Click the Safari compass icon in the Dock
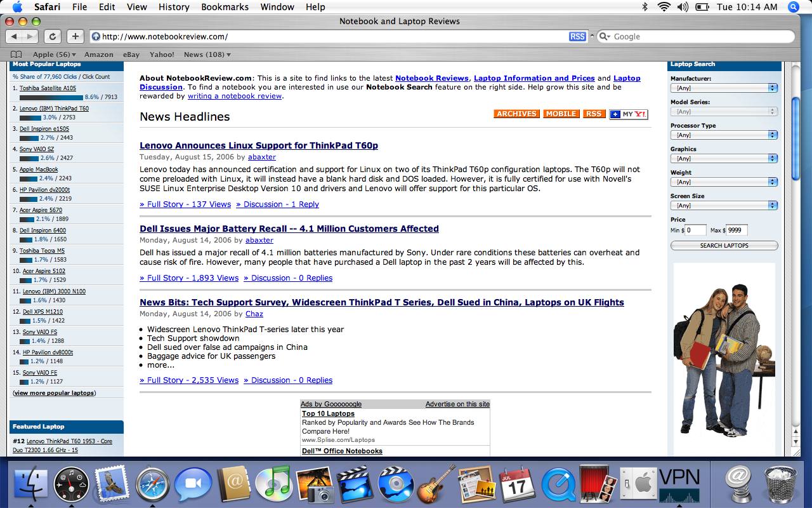This screenshot has width=812, height=508. [x=152, y=485]
